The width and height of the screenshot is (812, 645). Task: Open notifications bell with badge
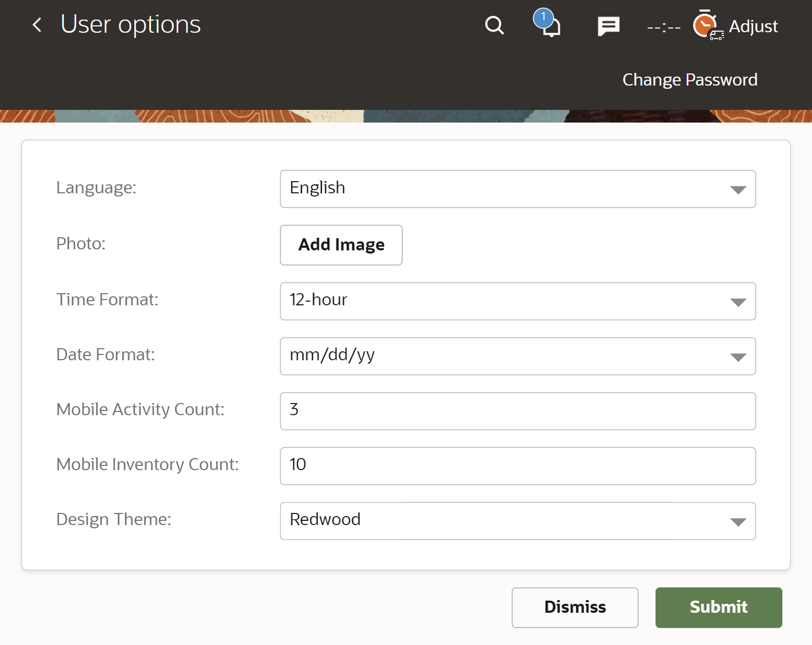[548, 24]
